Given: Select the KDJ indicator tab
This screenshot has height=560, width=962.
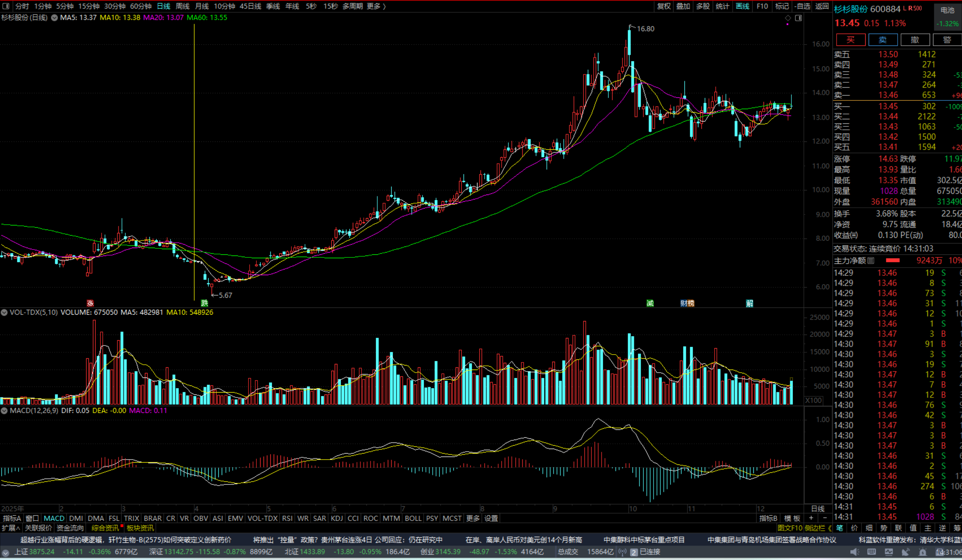Looking at the screenshot, I should tap(337, 518).
